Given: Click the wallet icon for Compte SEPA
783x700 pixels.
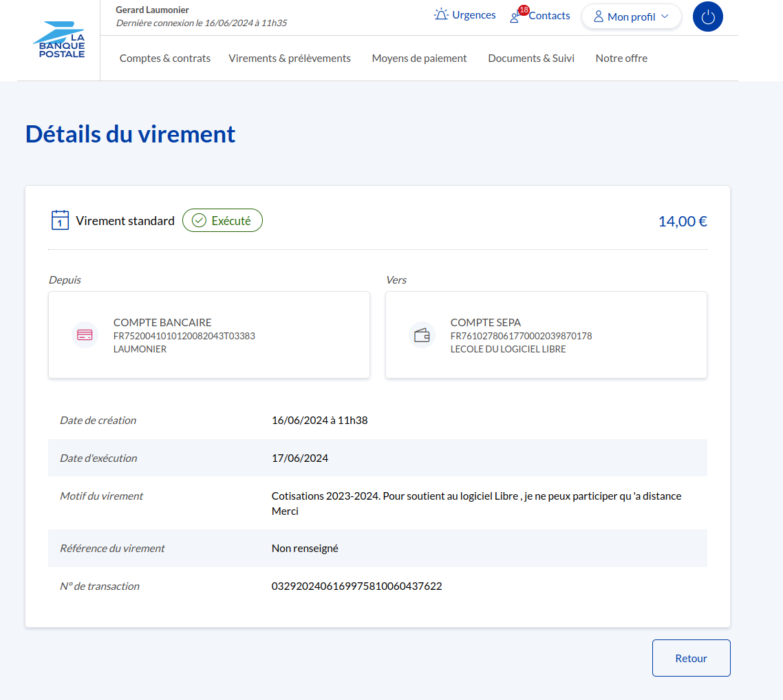Looking at the screenshot, I should click(422, 335).
